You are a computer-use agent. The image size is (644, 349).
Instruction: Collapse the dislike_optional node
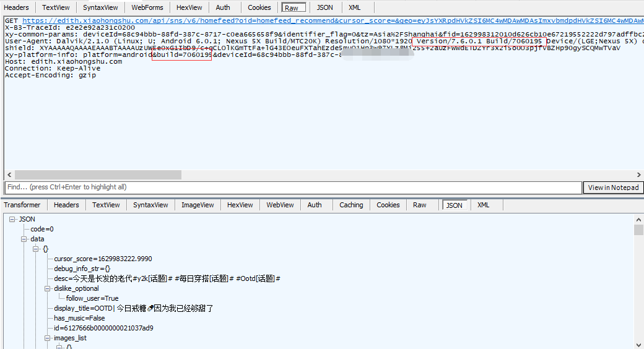(48, 288)
